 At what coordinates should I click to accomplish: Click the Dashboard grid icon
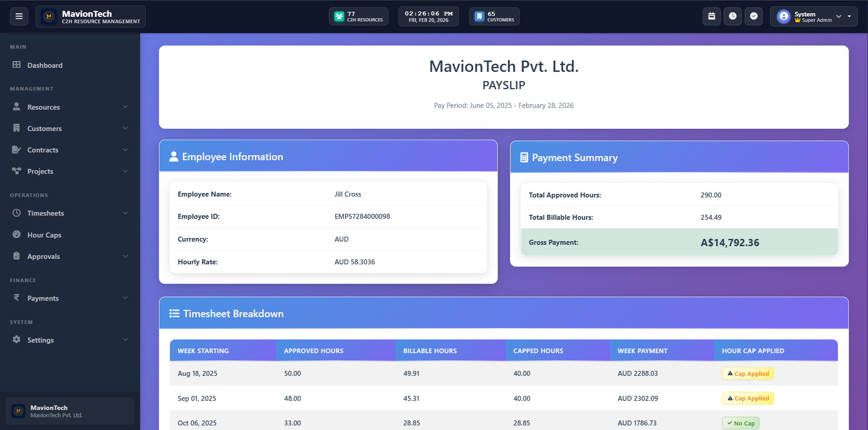pos(17,65)
